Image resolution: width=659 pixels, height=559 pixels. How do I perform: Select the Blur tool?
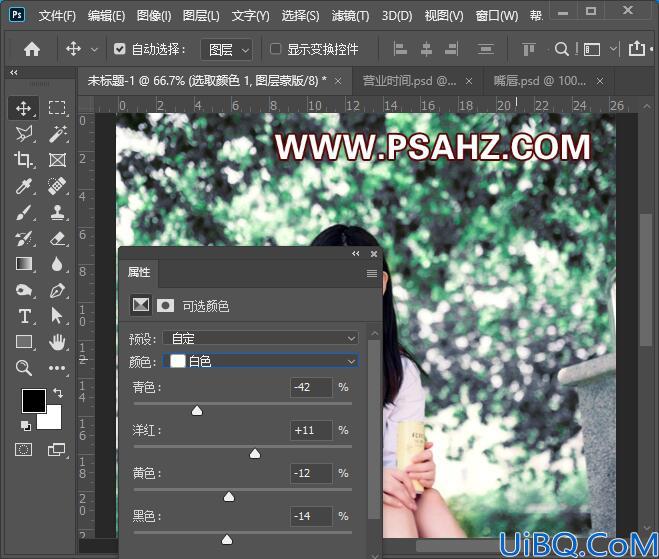(x=57, y=264)
